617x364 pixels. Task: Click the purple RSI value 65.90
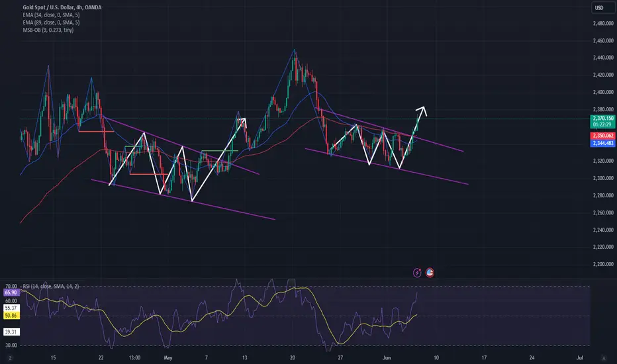click(x=11, y=293)
